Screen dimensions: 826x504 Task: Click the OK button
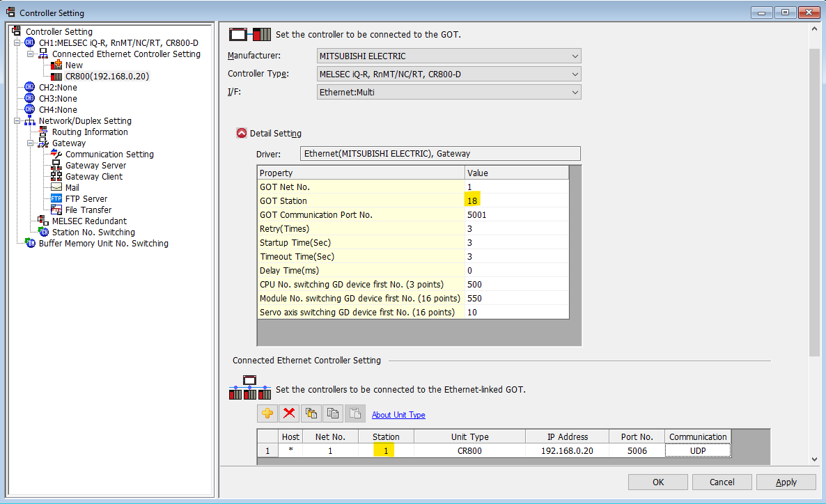point(658,482)
